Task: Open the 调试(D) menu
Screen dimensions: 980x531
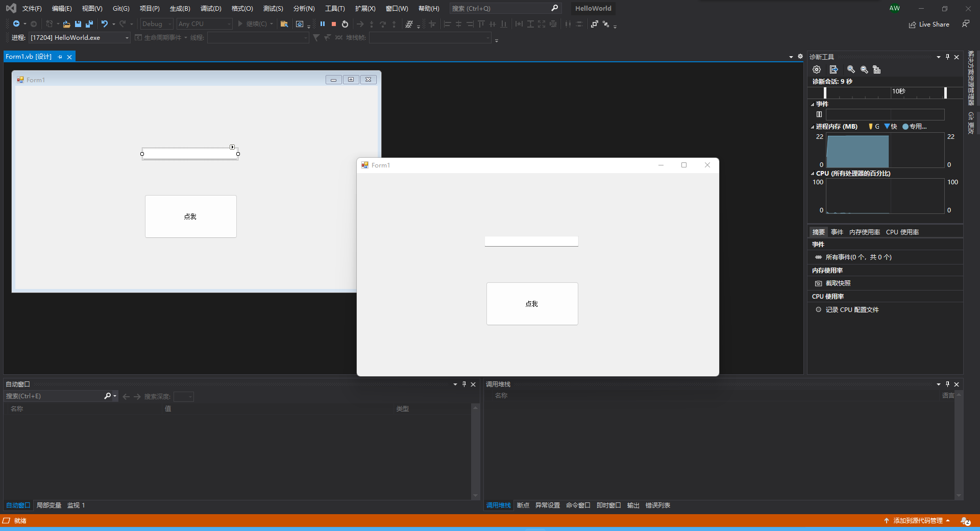Action: (x=211, y=9)
